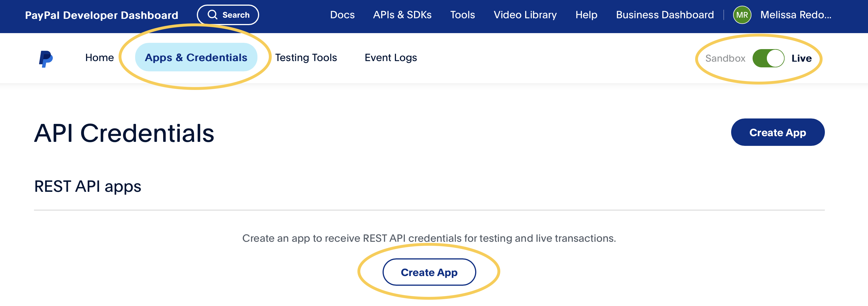Viewport: 868px width, 306px height.
Task: Click the 'Create an app to receive' description text
Action: point(429,238)
